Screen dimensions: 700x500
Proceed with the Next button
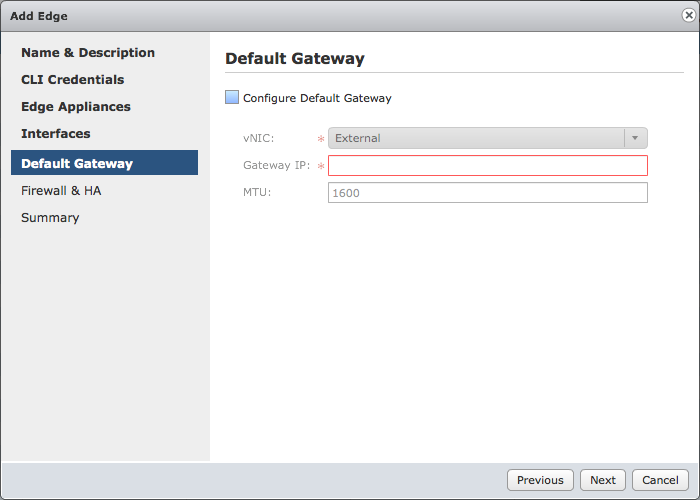[603, 480]
